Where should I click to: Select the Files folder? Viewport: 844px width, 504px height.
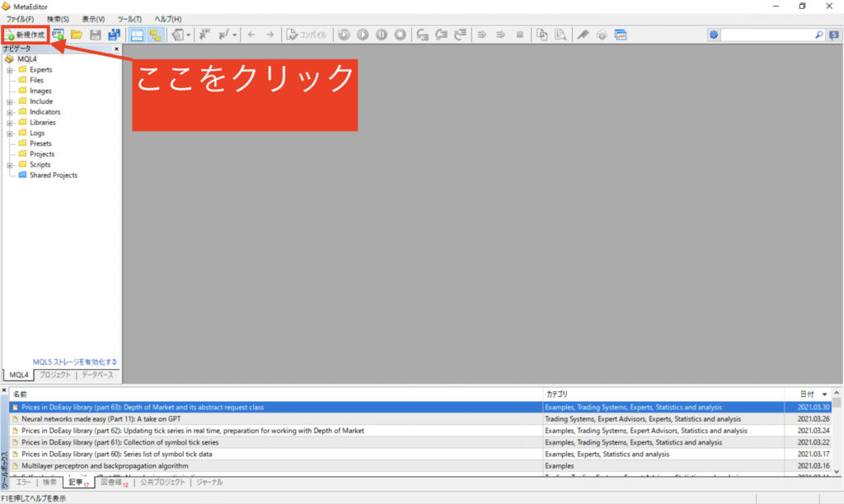point(36,80)
